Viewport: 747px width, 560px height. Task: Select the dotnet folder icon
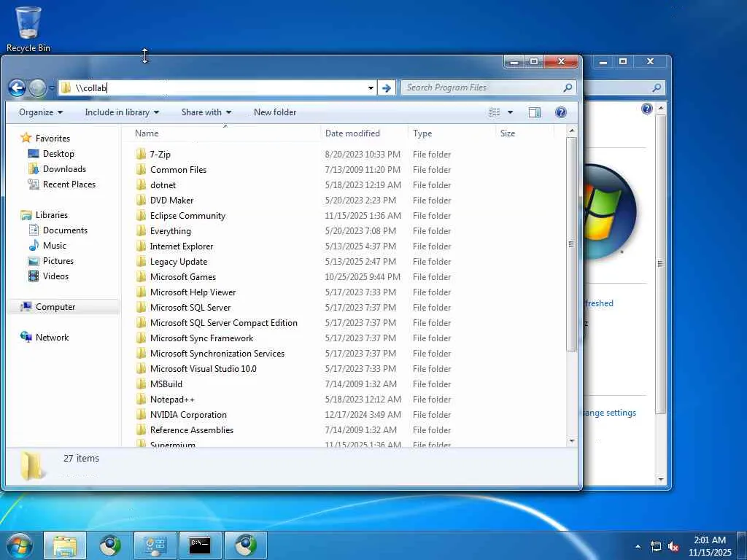pos(141,184)
